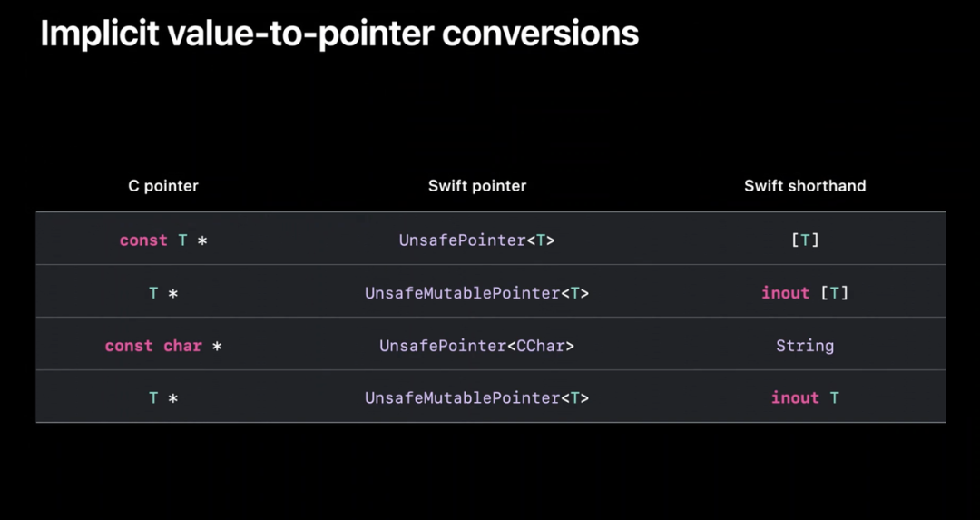Click the green 'char' keyword in third row
980x520 pixels.
pos(182,346)
